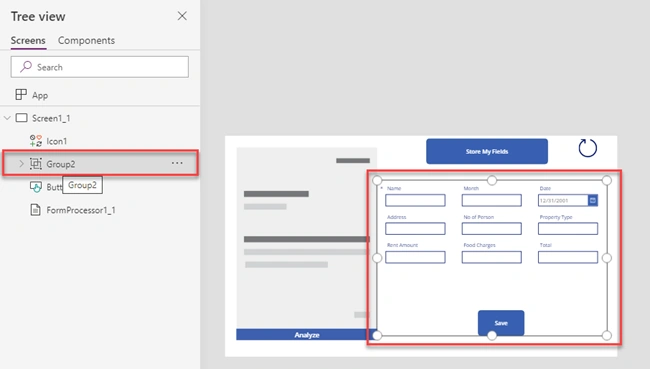The width and height of the screenshot is (650, 369).
Task: Expand the Group2 node
Action: tap(21, 164)
